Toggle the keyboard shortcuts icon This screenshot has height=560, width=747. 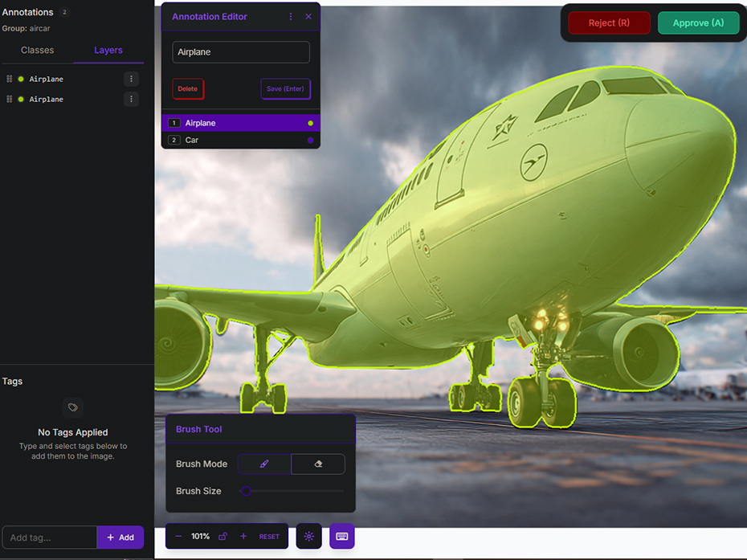point(341,537)
